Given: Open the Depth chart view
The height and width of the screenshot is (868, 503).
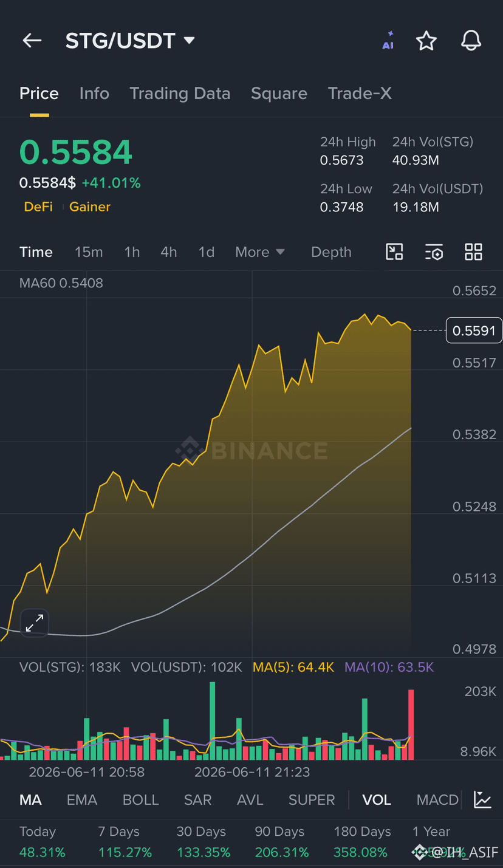Looking at the screenshot, I should (331, 252).
